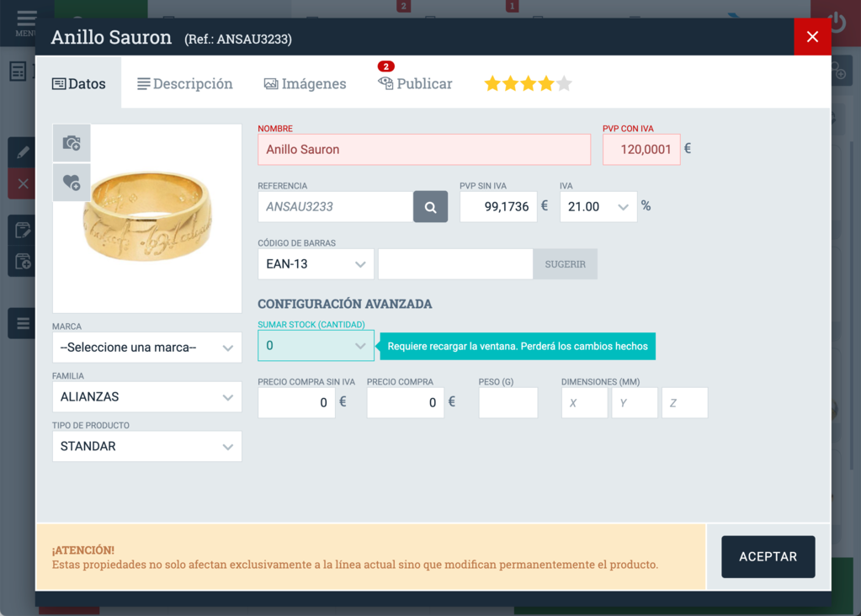This screenshot has height=616, width=861.
Task: Open the list icon in left sidebar
Action: (23, 323)
